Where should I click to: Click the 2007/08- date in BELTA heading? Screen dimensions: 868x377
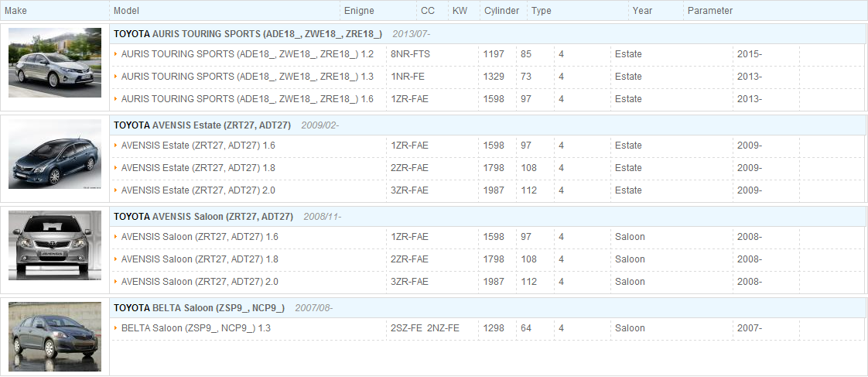tap(314, 308)
